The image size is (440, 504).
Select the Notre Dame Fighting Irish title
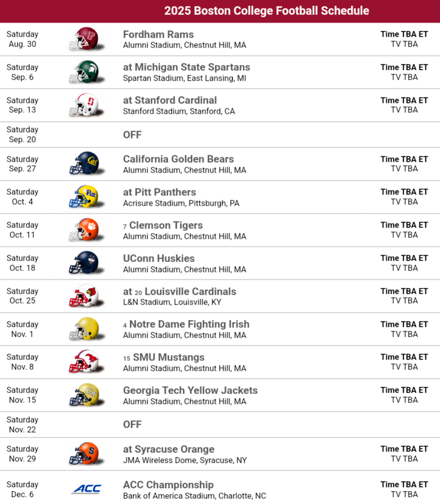189,324
